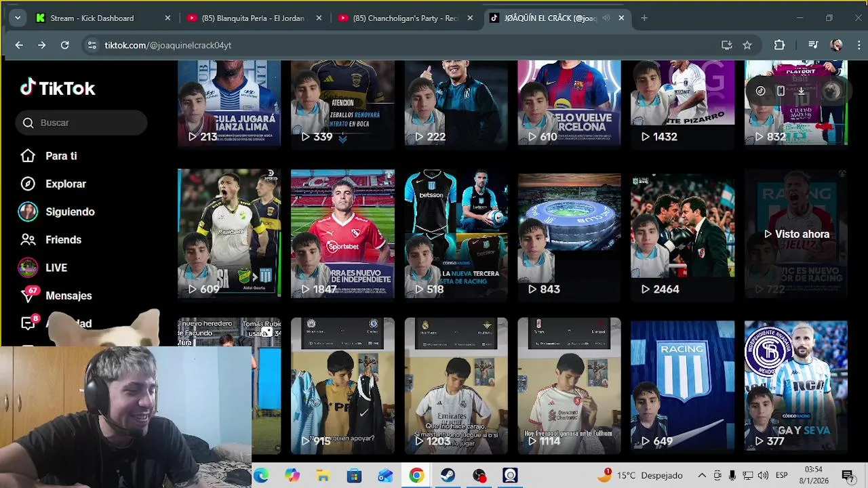Click the volume icon in system tray
Image resolution: width=868 pixels, height=488 pixels.
(x=763, y=476)
